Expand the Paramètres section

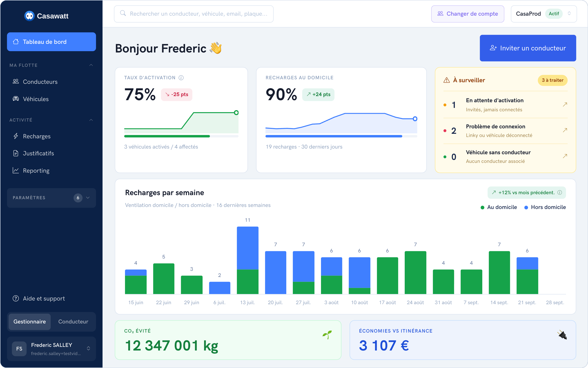(x=51, y=198)
